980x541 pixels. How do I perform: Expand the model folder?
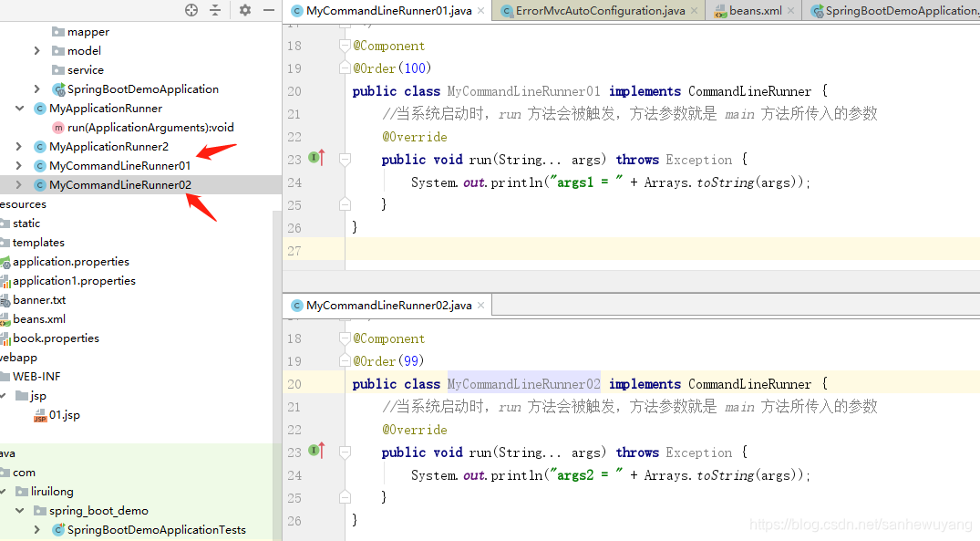[36, 51]
